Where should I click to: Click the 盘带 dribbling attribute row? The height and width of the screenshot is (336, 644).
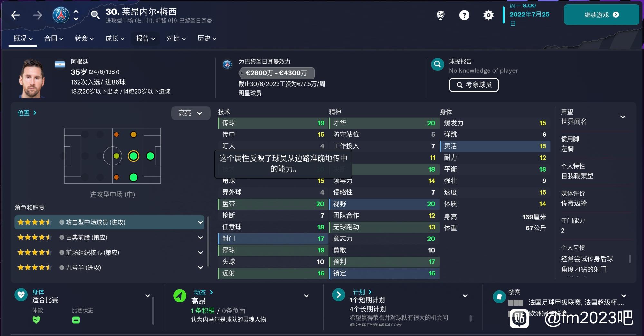click(273, 204)
